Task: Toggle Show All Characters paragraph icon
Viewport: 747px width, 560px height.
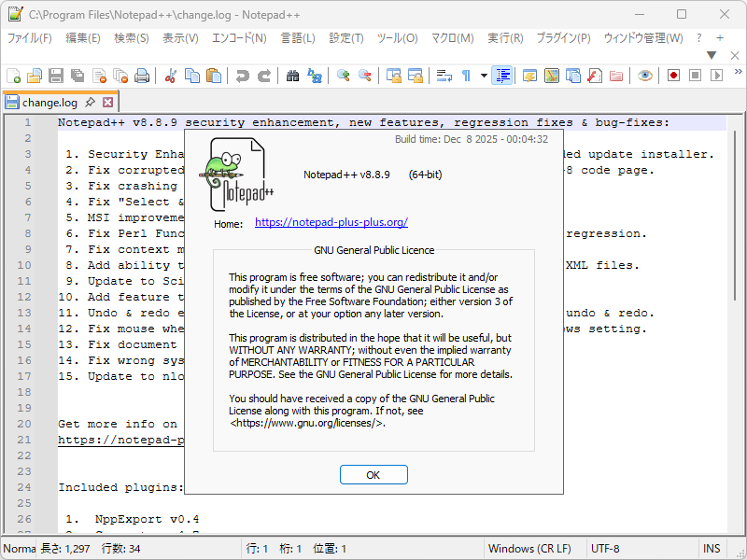Action: [x=466, y=76]
